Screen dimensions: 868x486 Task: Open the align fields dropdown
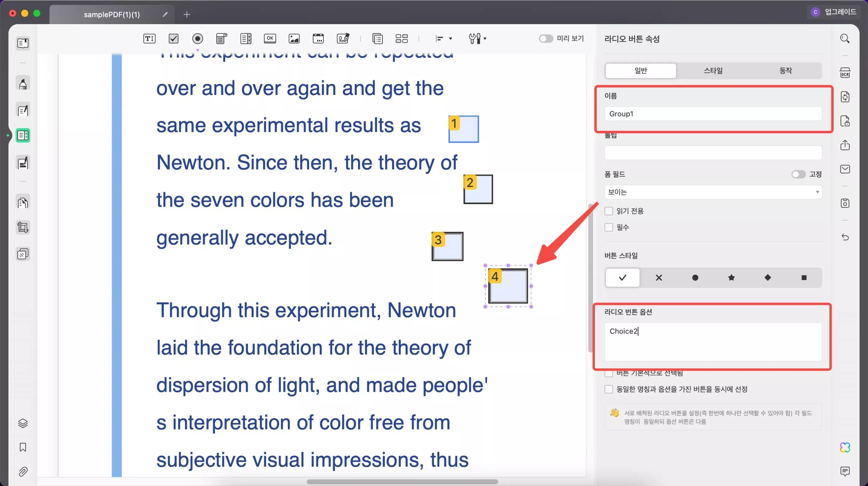pyautogui.click(x=443, y=39)
